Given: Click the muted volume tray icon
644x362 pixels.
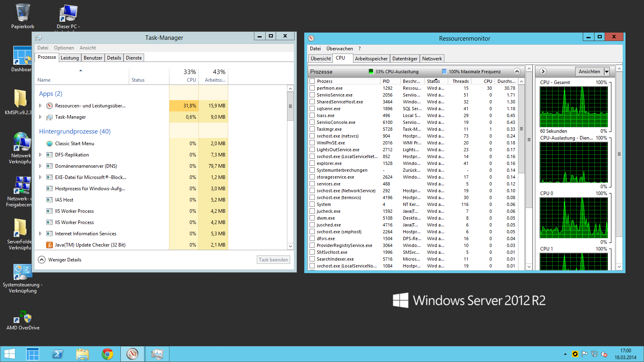Looking at the screenshot, I should (604, 354).
